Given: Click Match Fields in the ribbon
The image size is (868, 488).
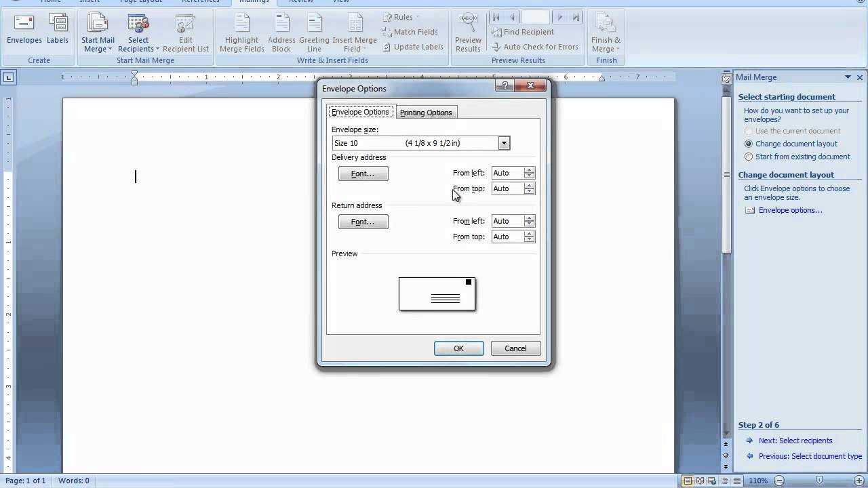Looking at the screenshot, I should [x=410, y=32].
